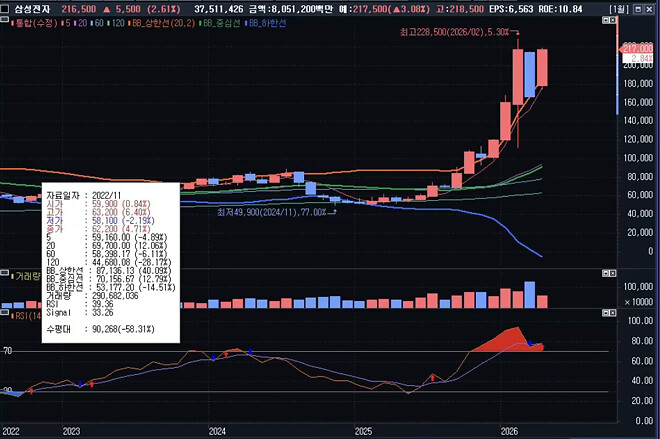Select the BB_하한선 legend entry
This screenshot has height=439, width=660.
coord(265,23)
